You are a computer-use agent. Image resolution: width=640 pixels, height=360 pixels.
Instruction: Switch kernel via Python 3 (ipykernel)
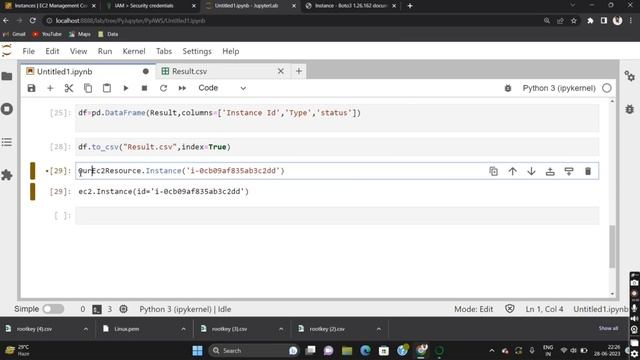click(559, 88)
